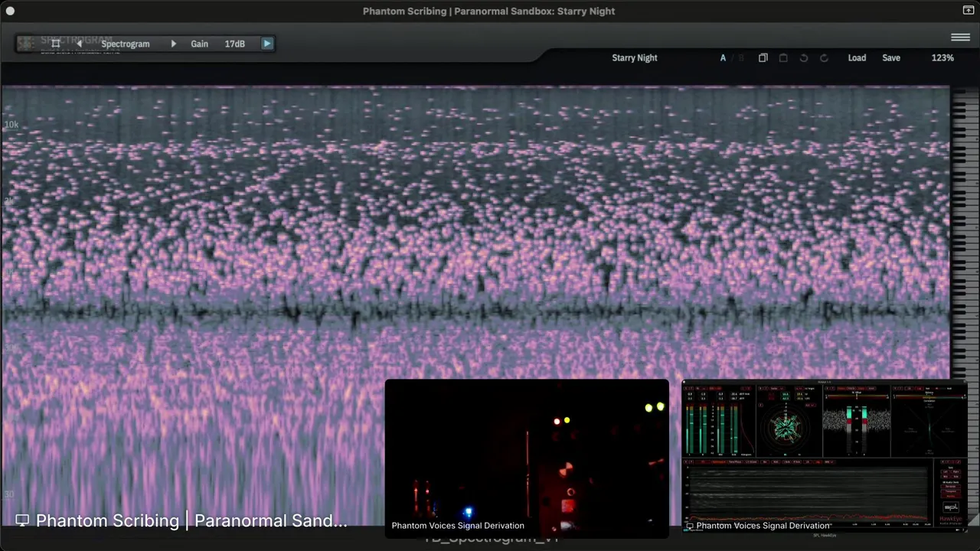Viewport: 980px width, 551px height.
Task: Adjust the 17dB gain value
Action: click(x=235, y=44)
